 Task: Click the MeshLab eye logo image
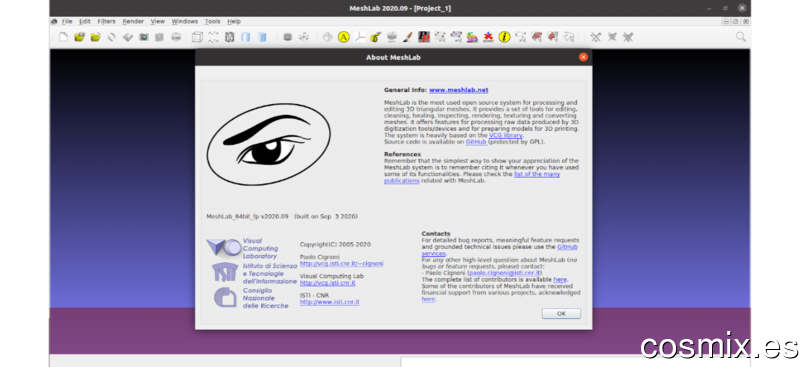(268, 144)
